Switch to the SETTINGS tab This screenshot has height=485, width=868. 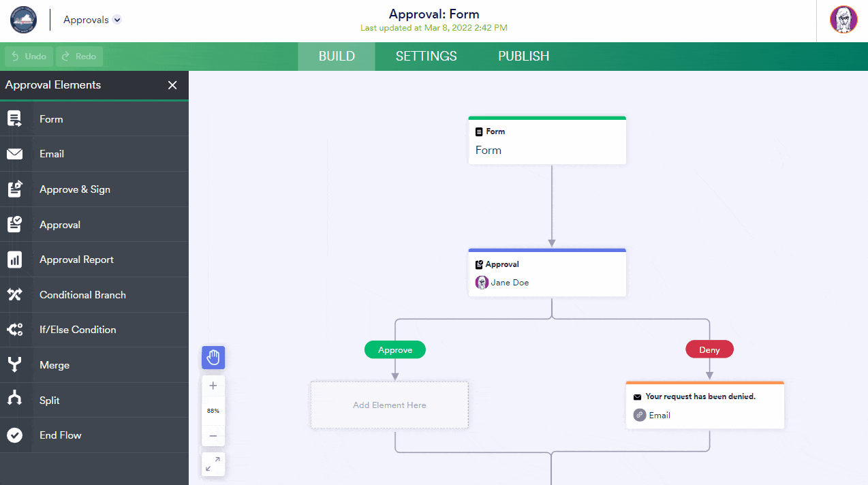pyautogui.click(x=426, y=57)
